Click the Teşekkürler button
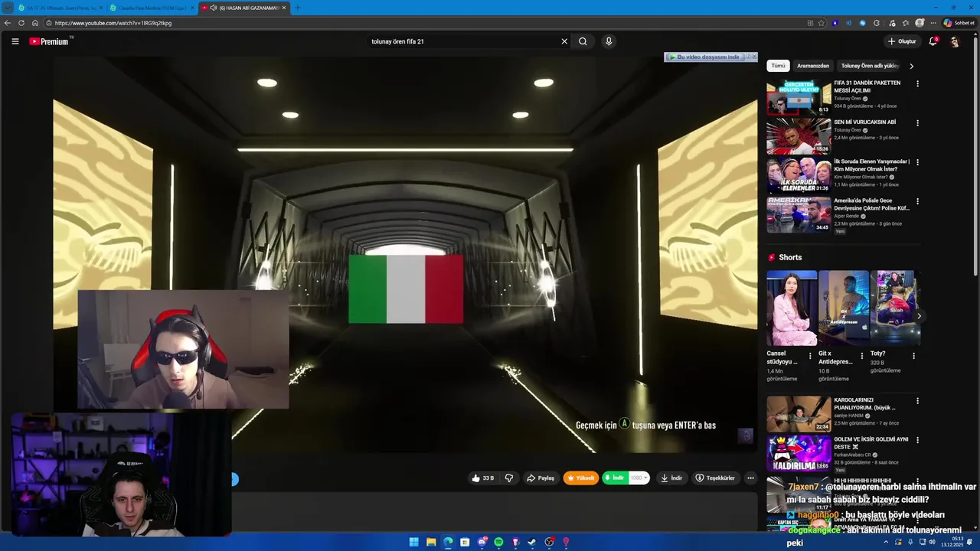Viewport: 980px width, 551px height. click(715, 478)
